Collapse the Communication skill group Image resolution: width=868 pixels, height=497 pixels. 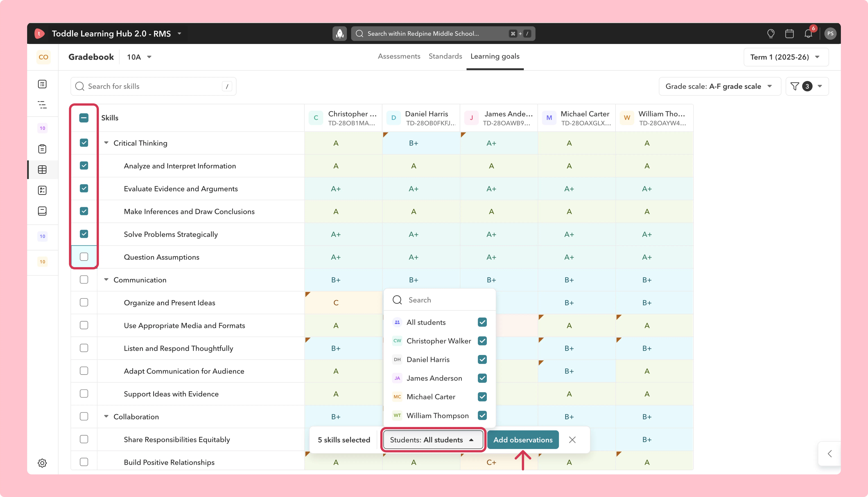click(106, 280)
